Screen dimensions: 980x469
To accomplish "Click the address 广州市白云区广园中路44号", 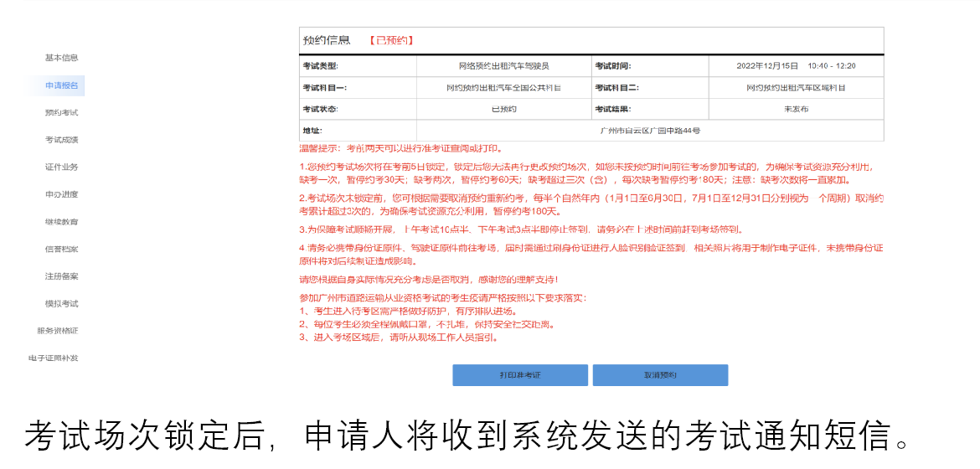I will 649,131.
